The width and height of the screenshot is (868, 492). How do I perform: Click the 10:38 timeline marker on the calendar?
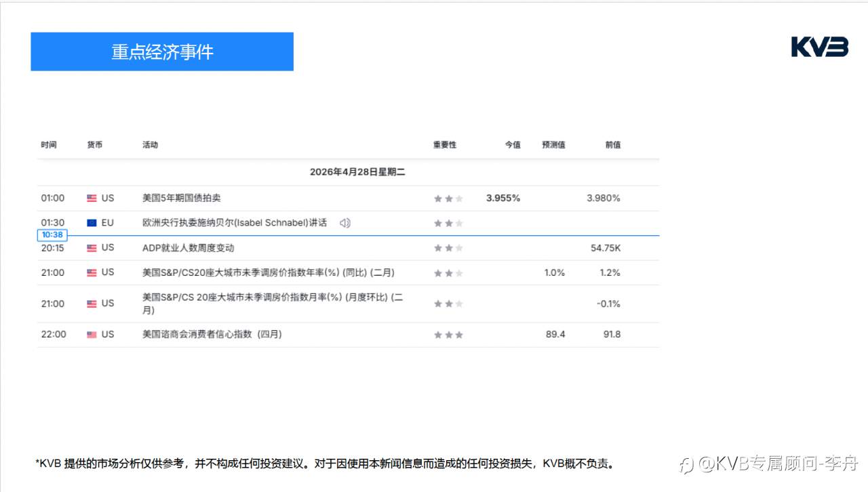(x=52, y=234)
